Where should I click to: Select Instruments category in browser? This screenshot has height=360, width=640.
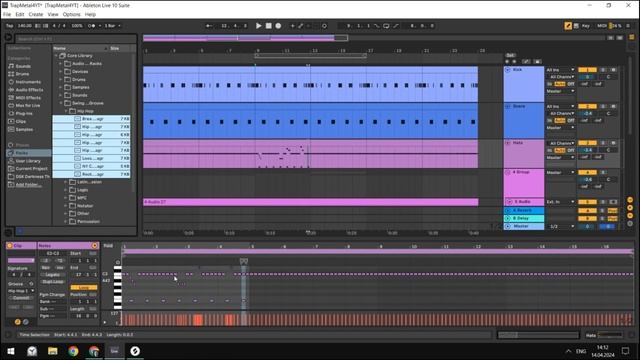pos(28,82)
